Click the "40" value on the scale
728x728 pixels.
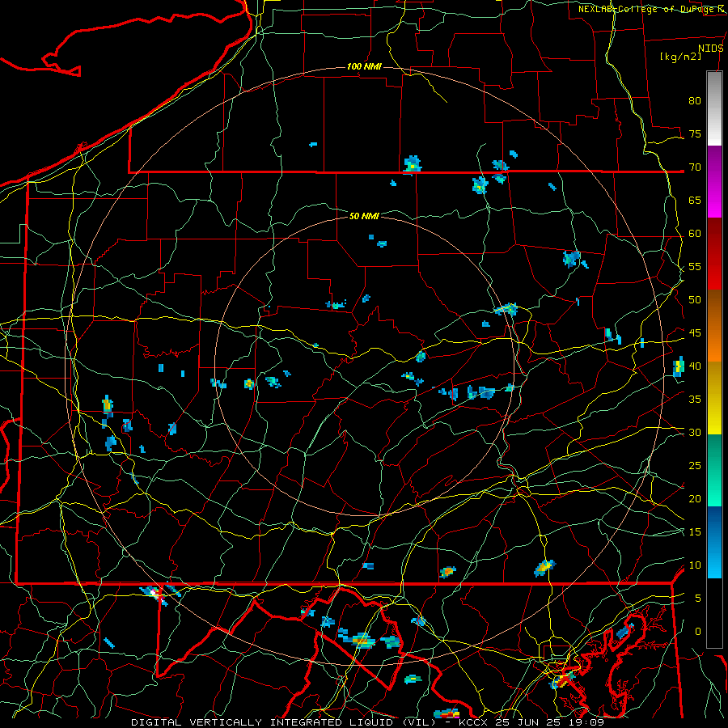tap(695, 366)
